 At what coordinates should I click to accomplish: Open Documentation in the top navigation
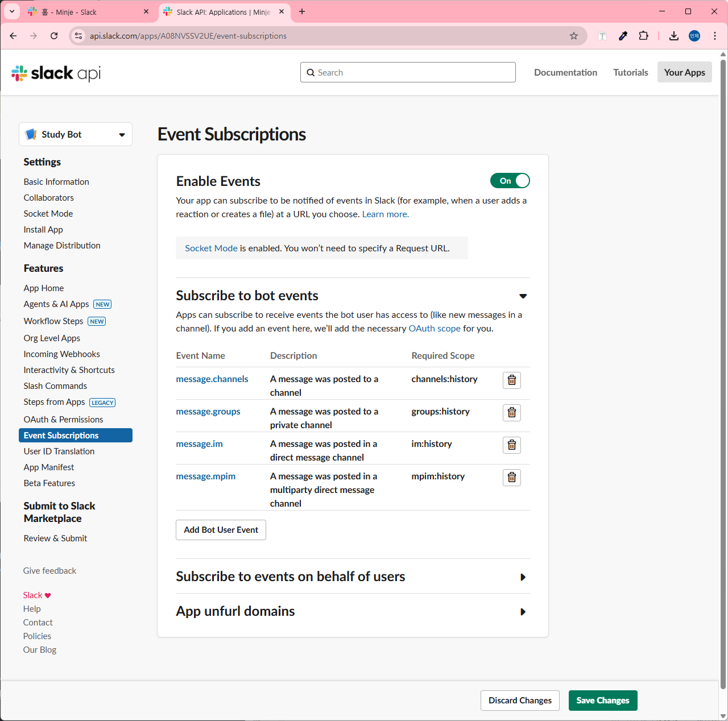coord(566,72)
